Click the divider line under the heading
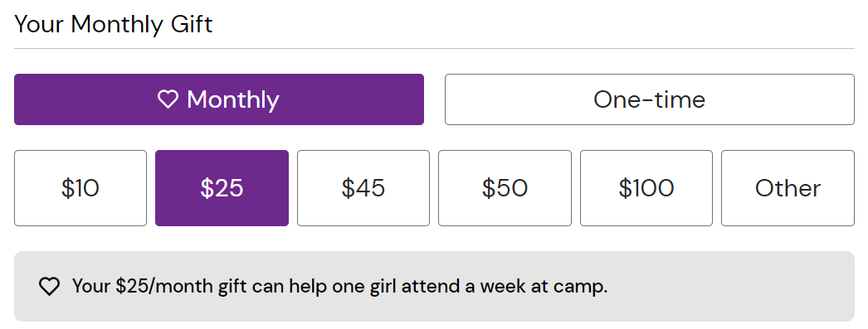Viewport: 868px width, 329px height. pos(435,49)
